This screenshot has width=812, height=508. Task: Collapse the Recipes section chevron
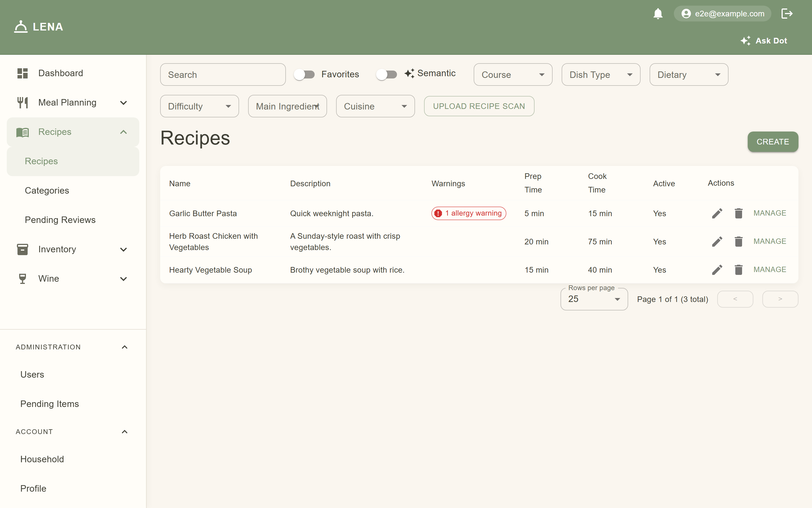[x=123, y=132]
